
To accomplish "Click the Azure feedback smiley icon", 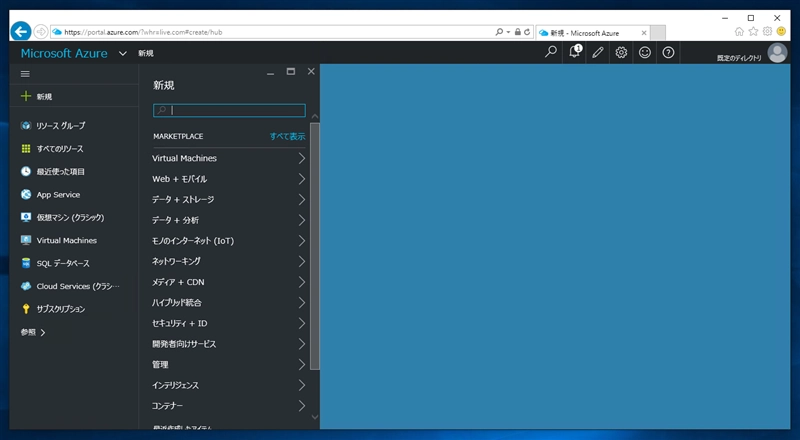I will coord(645,52).
